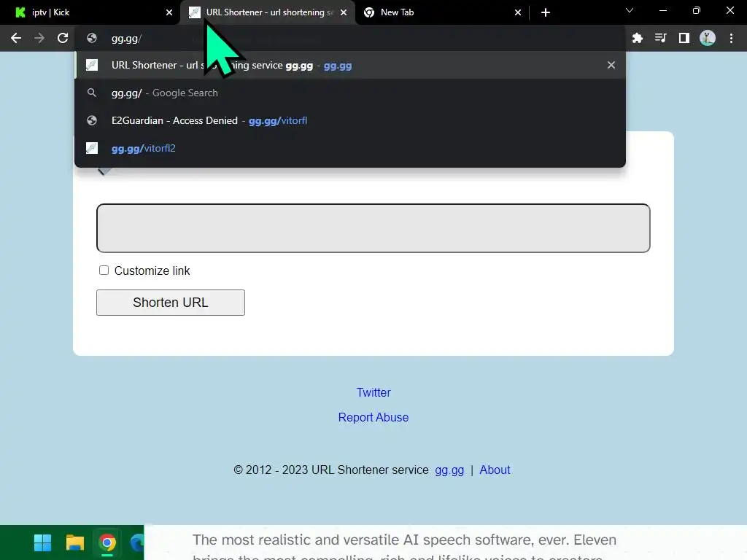This screenshot has width=747, height=560.
Task: Open the Twitter link
Action: coord(373,392)
